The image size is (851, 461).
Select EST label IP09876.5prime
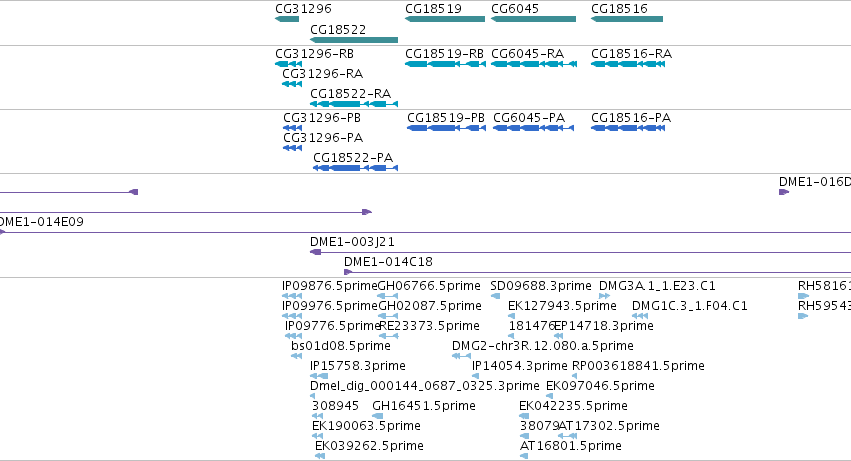pos(329,286)
